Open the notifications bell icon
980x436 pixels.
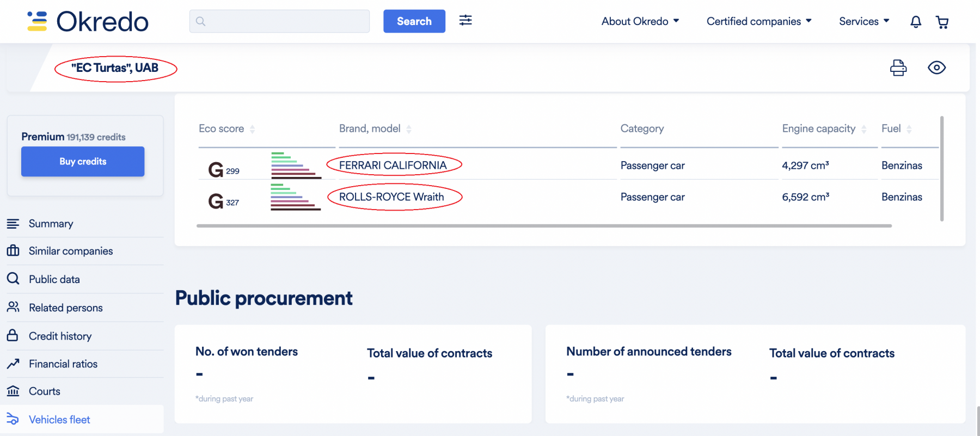coord(916,22)
